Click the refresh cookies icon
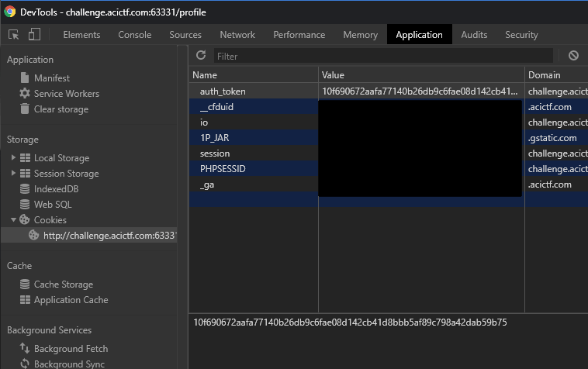588x369 pixels. pos(201,56)
